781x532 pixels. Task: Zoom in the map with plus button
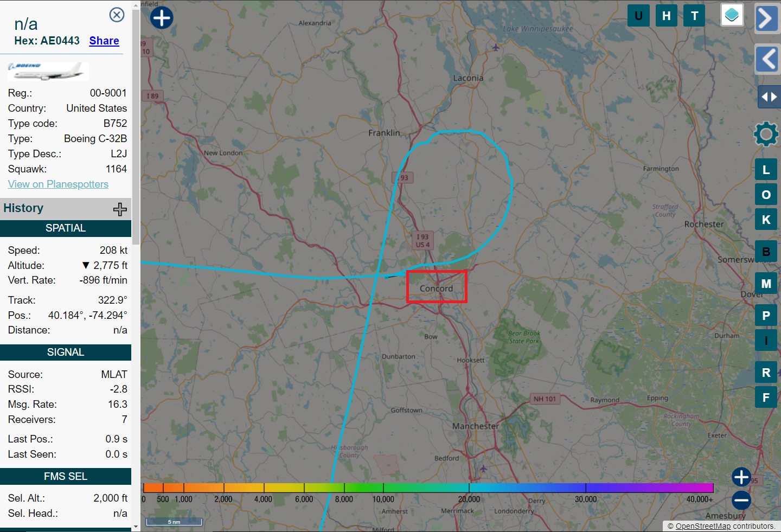[741, 477]
